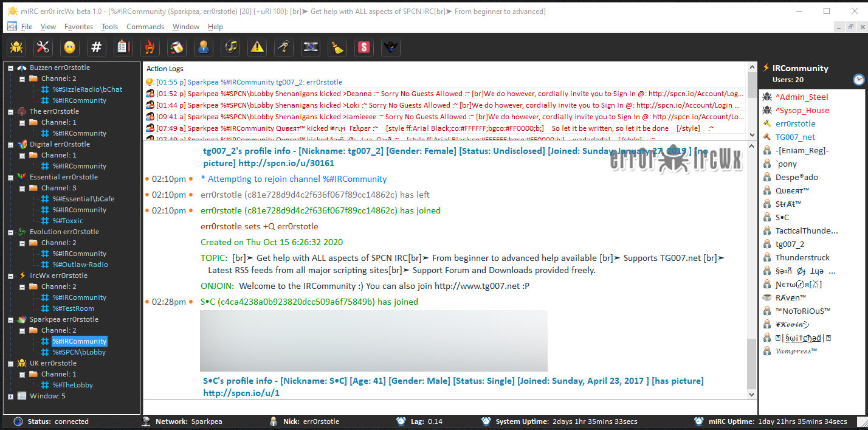This screenshot has width=868, height=430.
Task: Click the yellow smiley face toolbar icon
Action: click(70, 47)
